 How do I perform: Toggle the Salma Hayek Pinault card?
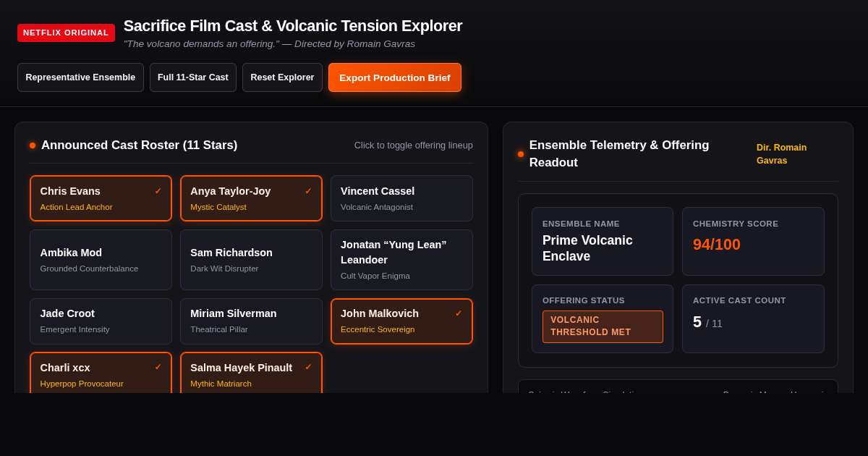click(x=251, y=373)
